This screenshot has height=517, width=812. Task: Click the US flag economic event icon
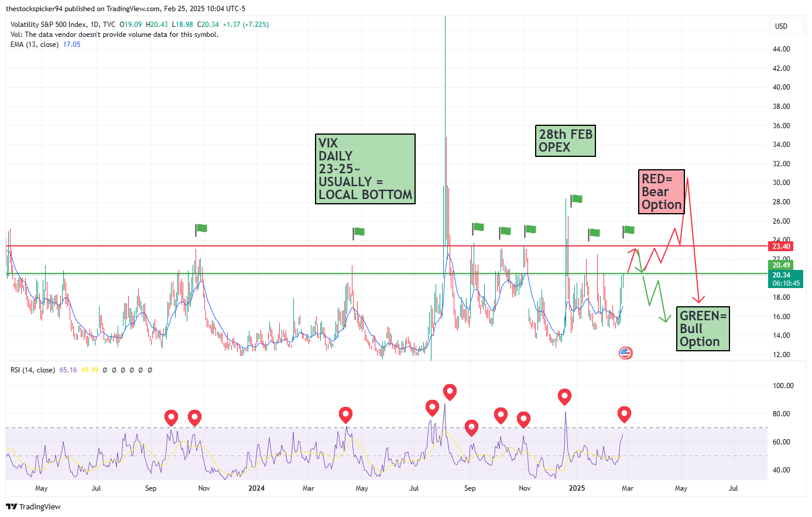pyautogui.click(x=625, y=352)
